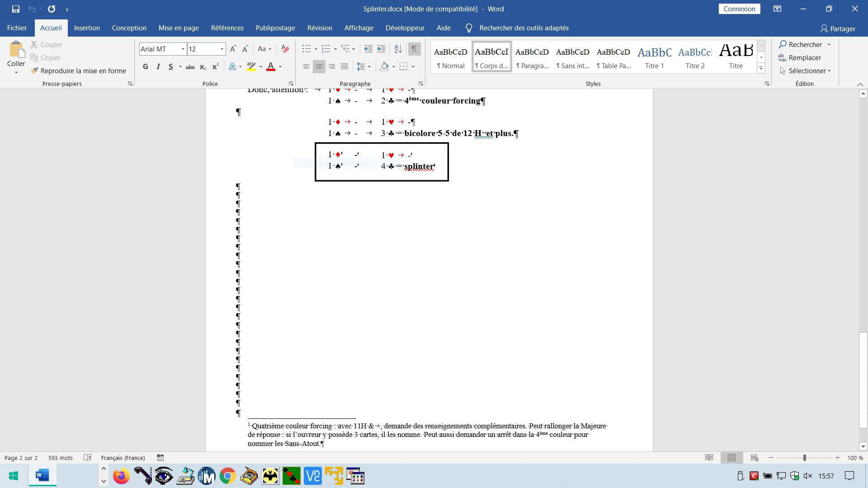Image resolution: width=868 pixels, height=488 pixels.
Task: Toggle underline S formatting
Action: point(170,66)
